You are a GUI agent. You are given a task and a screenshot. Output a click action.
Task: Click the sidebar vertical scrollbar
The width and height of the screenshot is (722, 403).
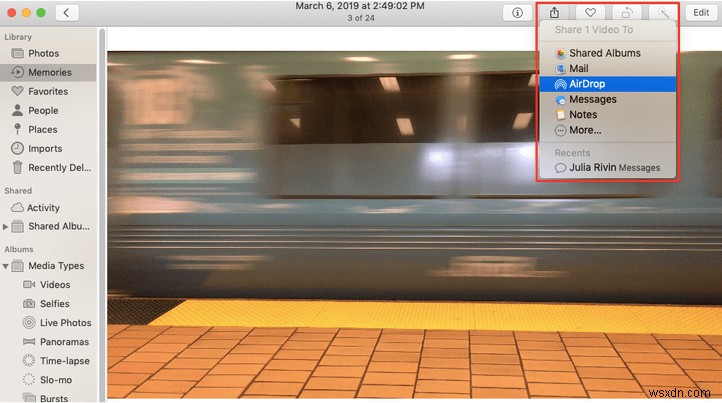click(102, 215)
